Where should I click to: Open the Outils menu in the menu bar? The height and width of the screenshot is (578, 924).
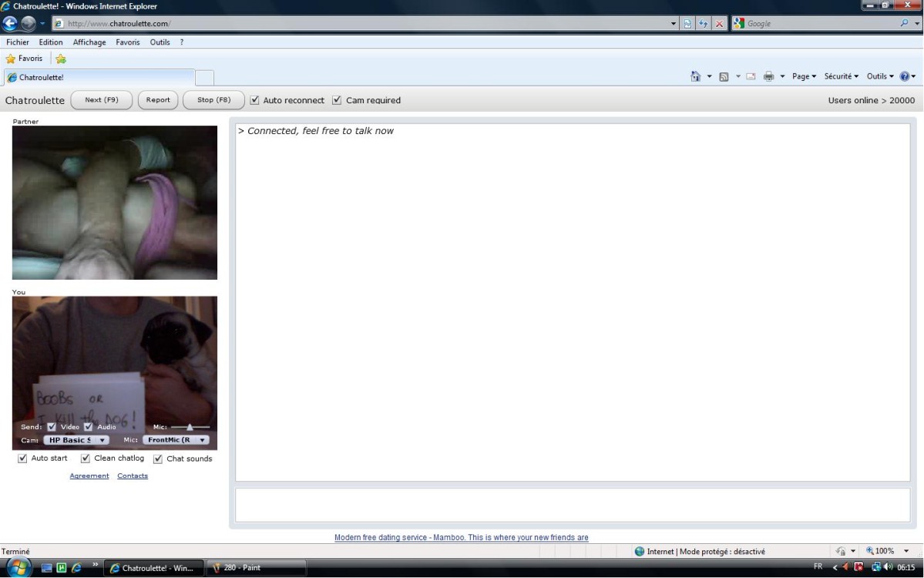160,42
